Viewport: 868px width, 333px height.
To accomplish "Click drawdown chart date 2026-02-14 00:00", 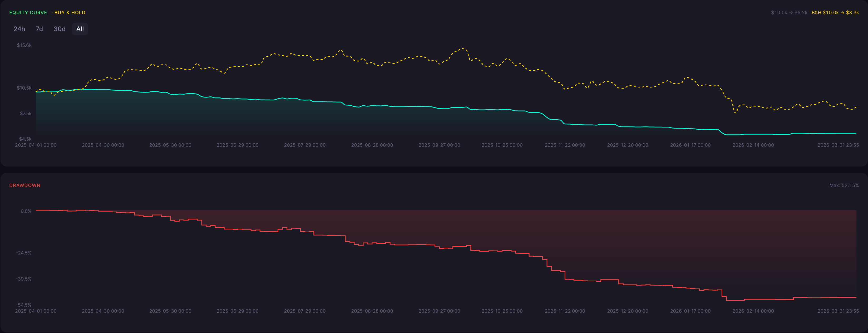I will (x=753, y=311).
